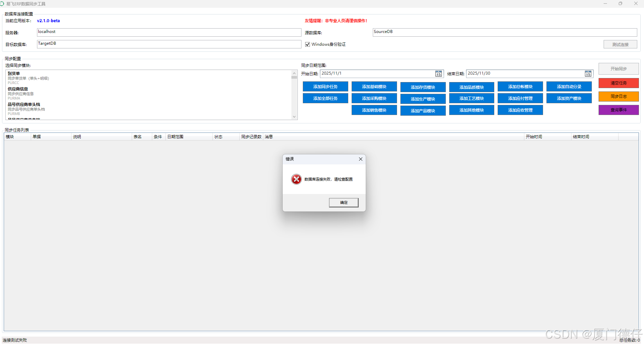Click the 结束时间 column header
Viewport: 644px width, 345px height.
595,137
